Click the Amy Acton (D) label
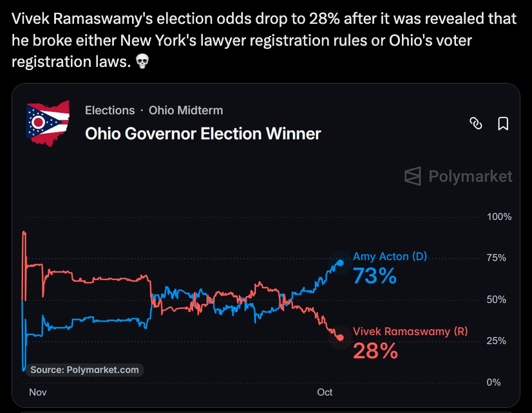This screenshot has height=413, width=532. click(390, 257)
